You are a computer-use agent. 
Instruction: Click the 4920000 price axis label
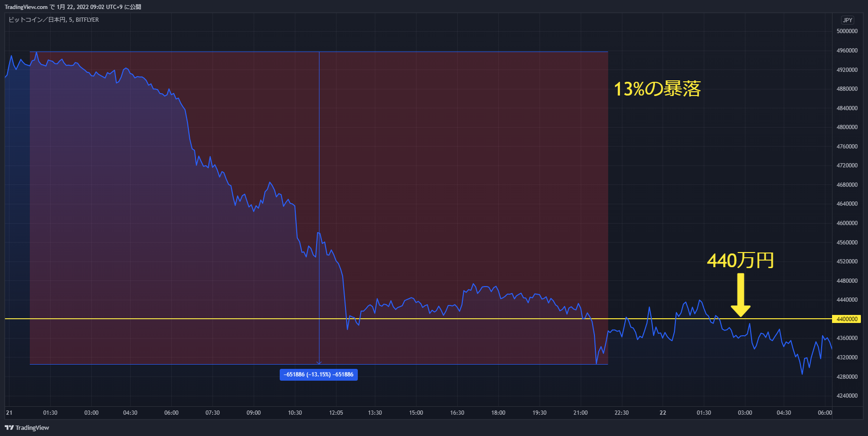point(847,70)
